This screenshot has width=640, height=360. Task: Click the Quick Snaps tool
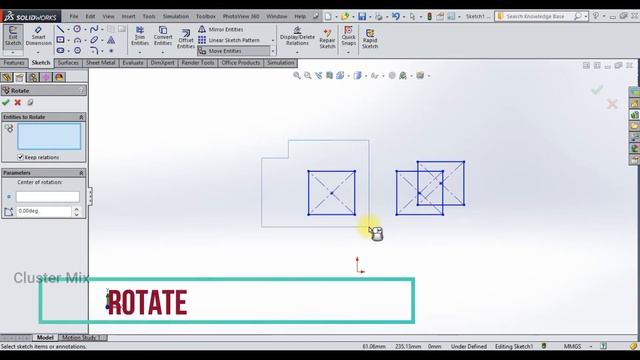coord(348,36)
